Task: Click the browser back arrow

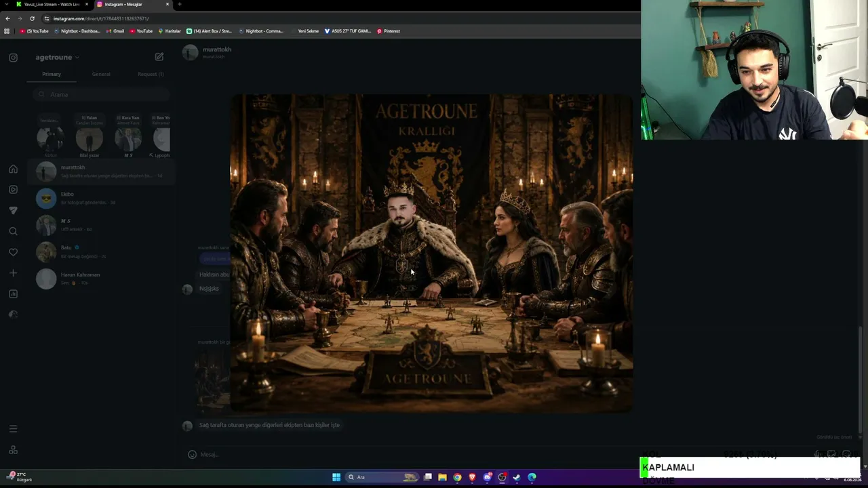Action: [x=7, y=18]
